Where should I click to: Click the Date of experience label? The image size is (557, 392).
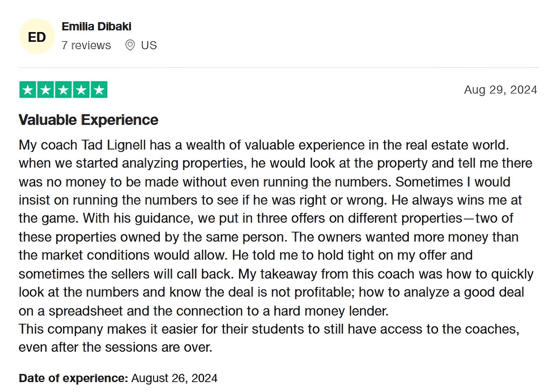[x=73, y=378]
